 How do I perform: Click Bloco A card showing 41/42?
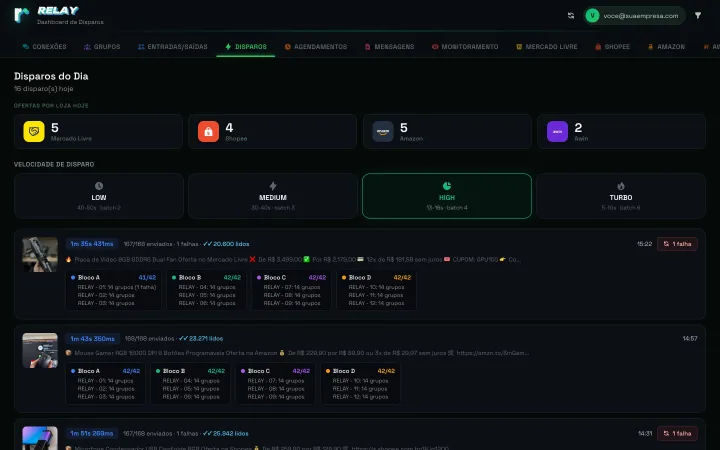(113, 290)
